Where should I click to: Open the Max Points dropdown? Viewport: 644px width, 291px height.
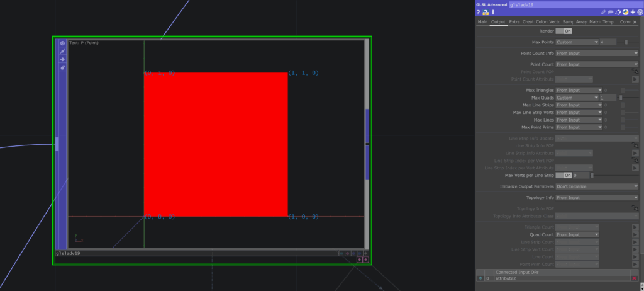(x=577, y=42)
